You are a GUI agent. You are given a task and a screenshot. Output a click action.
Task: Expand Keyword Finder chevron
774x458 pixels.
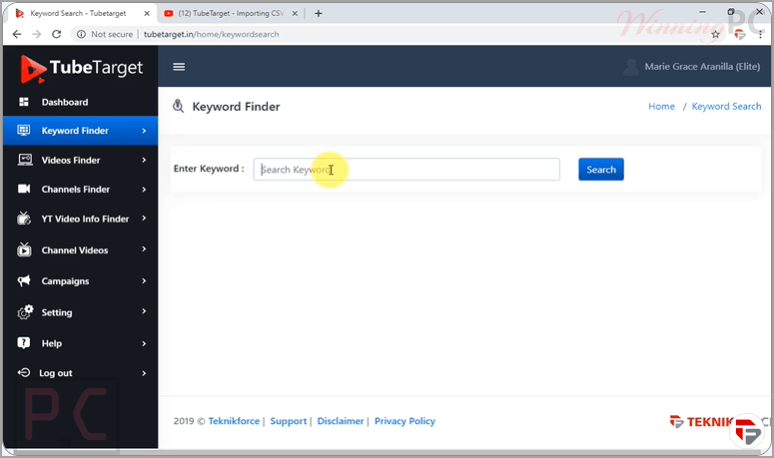click(x=144, y=131)
